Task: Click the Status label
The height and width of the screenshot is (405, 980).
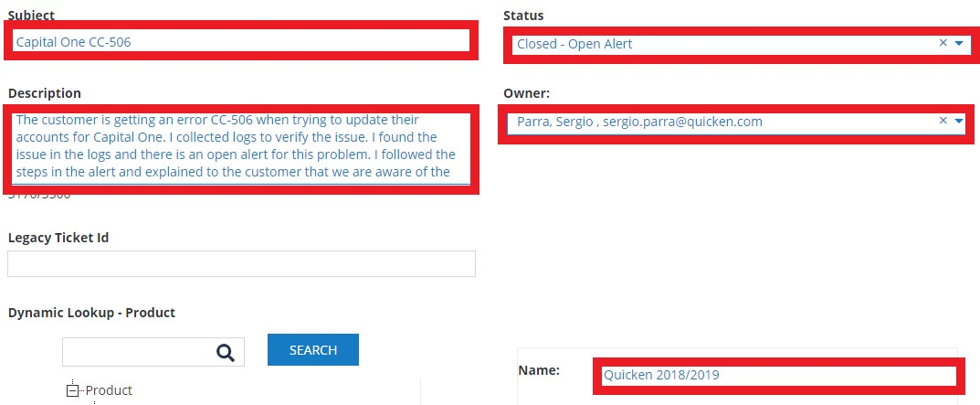Action: tap(523, 16)
